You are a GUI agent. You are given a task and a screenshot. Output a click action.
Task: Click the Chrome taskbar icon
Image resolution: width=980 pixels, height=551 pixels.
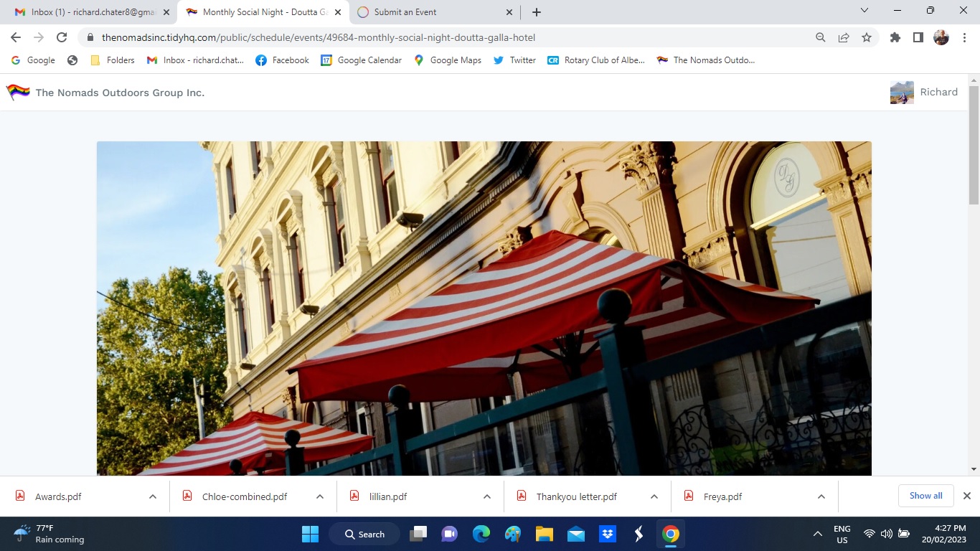[671, 534]
